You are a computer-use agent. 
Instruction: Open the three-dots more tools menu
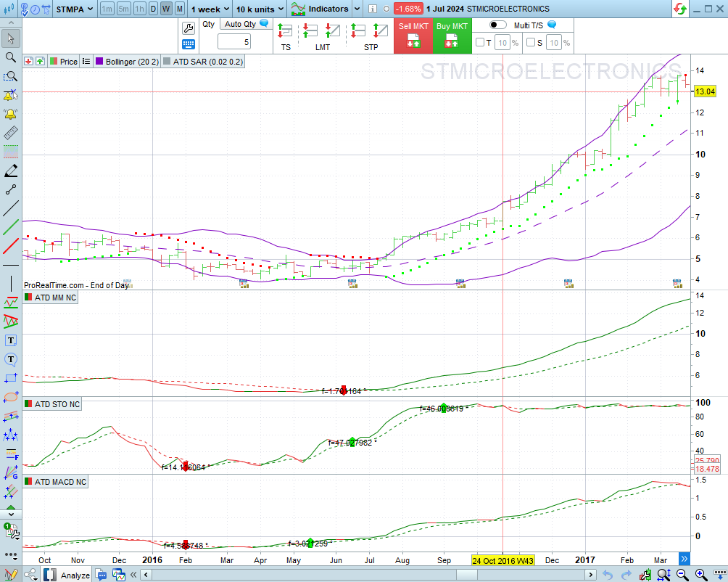point(11,555)
